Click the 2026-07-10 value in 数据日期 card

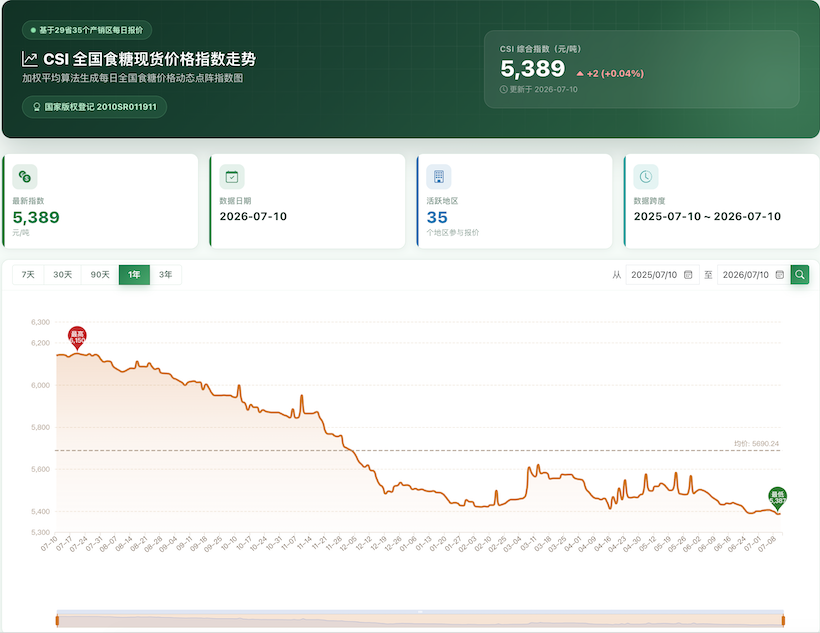point(253,217)
